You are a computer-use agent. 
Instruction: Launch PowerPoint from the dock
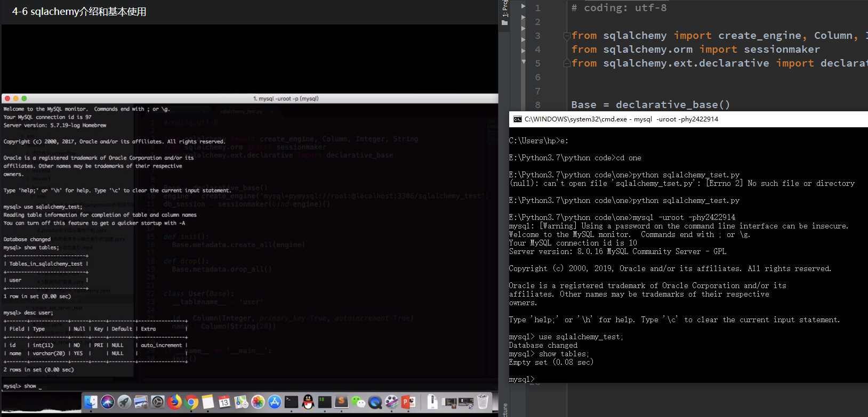[x=408, y=402]
